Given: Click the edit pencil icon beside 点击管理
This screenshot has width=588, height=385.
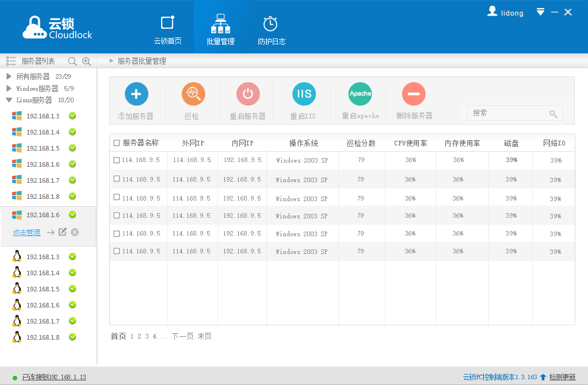Looking at the screenshot, I should (x=63, y=232).
